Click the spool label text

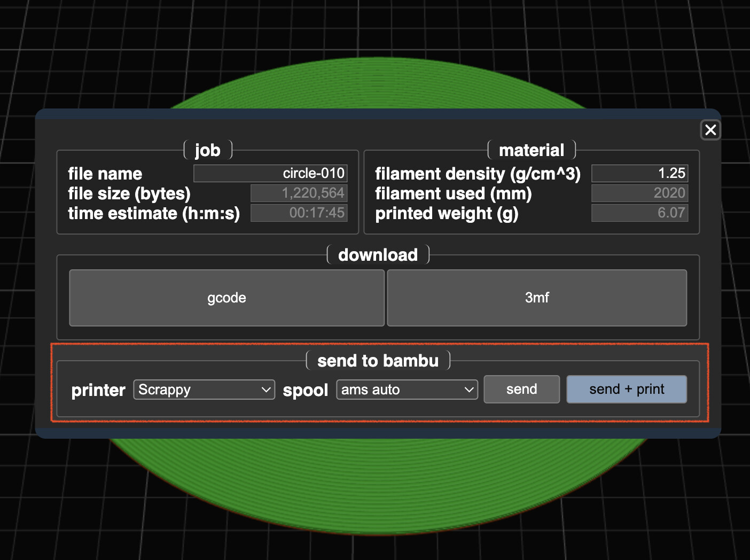click(305, 390)
